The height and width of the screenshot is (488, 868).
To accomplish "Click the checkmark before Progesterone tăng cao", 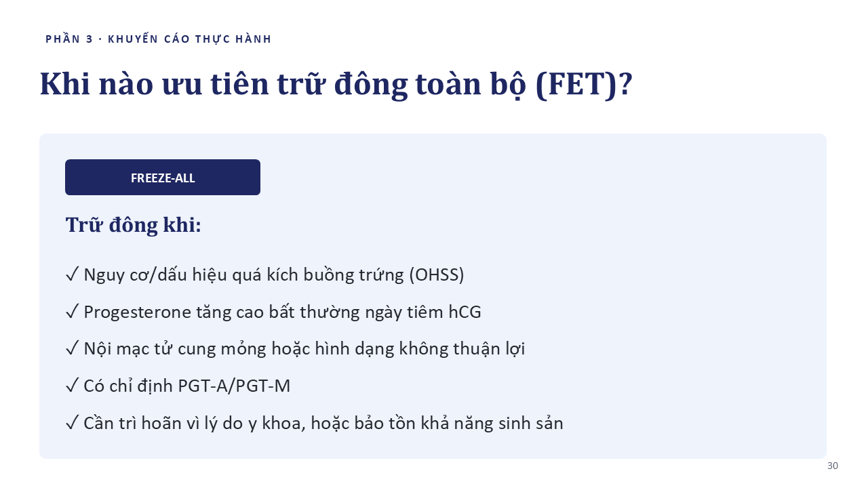I will [73, 312].
